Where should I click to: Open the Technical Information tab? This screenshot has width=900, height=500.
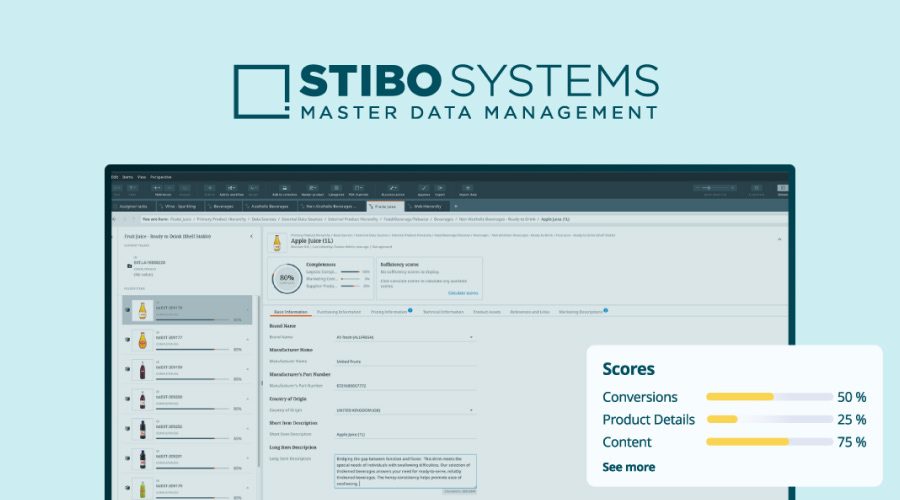point(443,312)
